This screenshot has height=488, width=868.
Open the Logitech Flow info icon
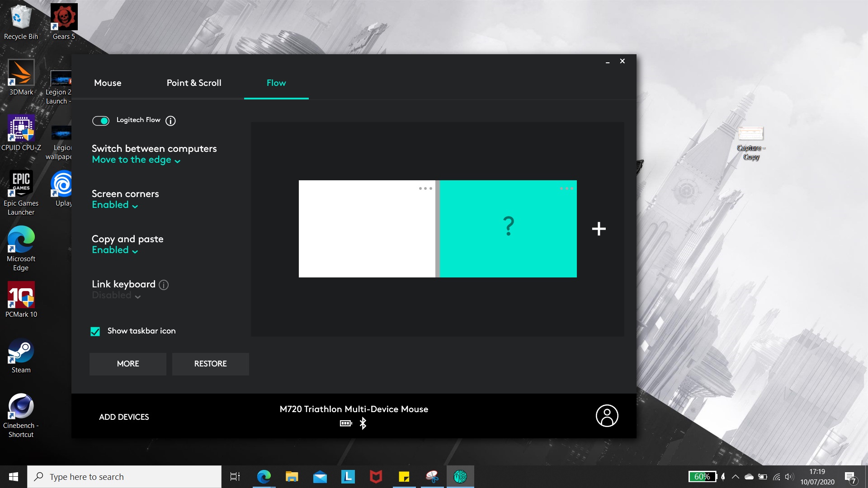click(170, 121)
